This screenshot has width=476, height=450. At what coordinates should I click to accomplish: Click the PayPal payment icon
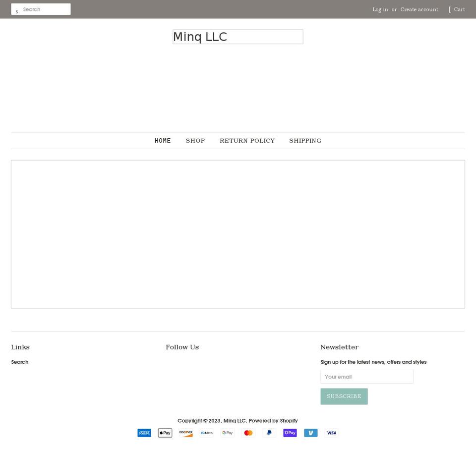click(269, 433)
